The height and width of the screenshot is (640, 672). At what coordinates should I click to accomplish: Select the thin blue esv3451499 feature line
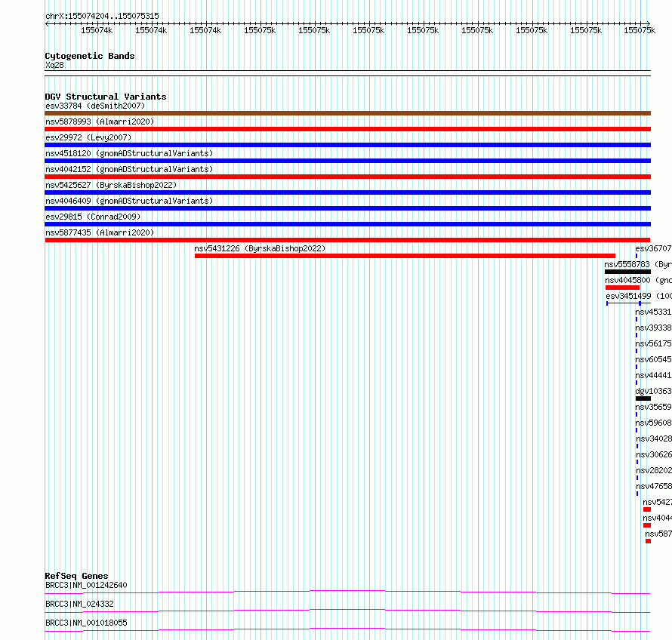(x=628, y=303)
